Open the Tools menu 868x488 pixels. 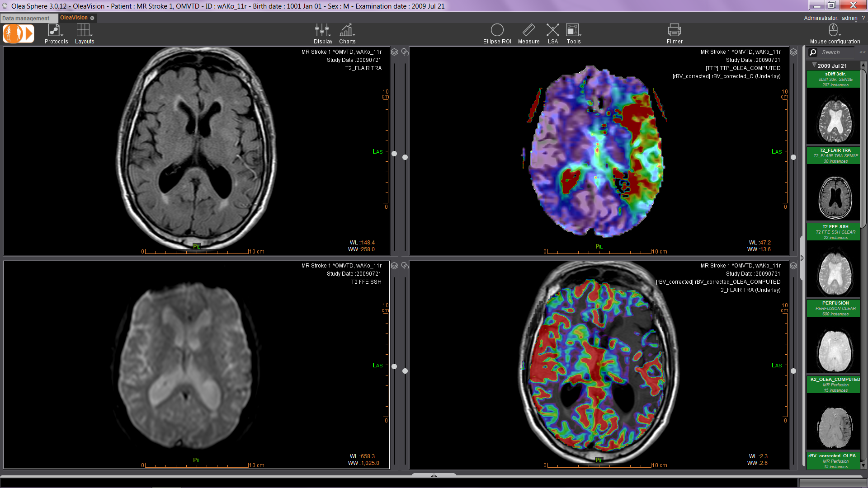pyautogui.click(x=573, y=30)
